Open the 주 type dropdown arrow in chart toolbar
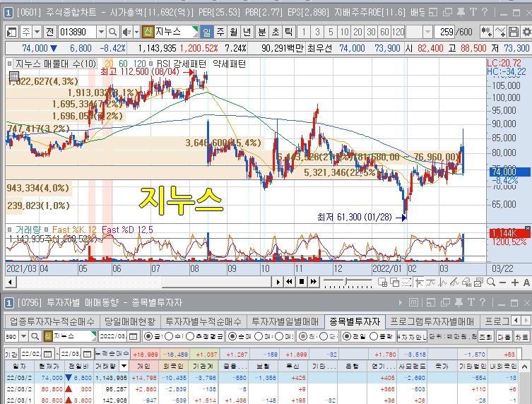 click(x=37, y=32)
